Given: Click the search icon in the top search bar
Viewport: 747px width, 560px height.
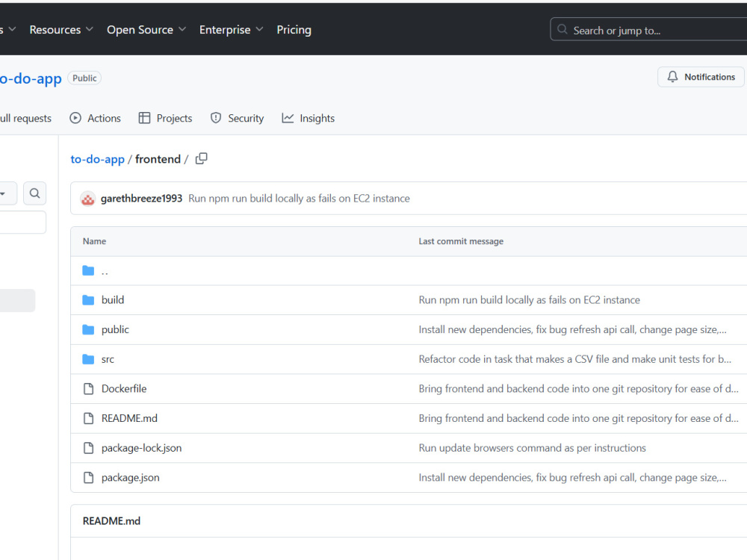Looking at the screenshot, I should tap(562, 30).
